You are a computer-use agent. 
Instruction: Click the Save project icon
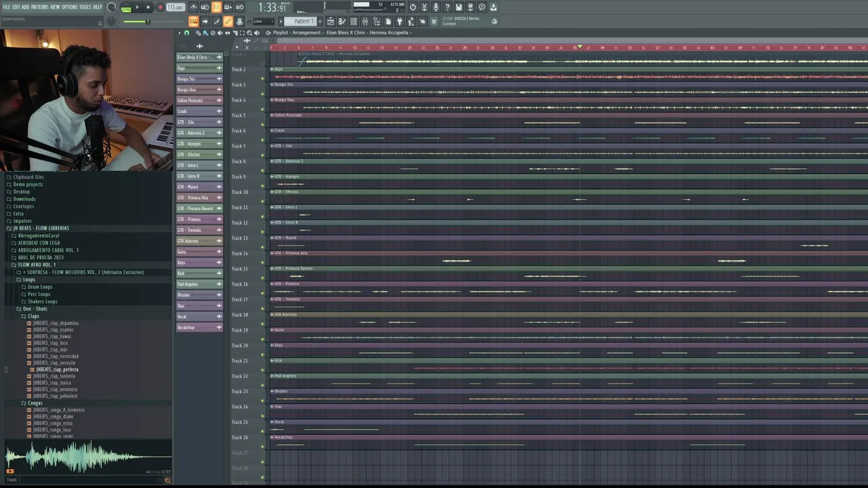458,7
